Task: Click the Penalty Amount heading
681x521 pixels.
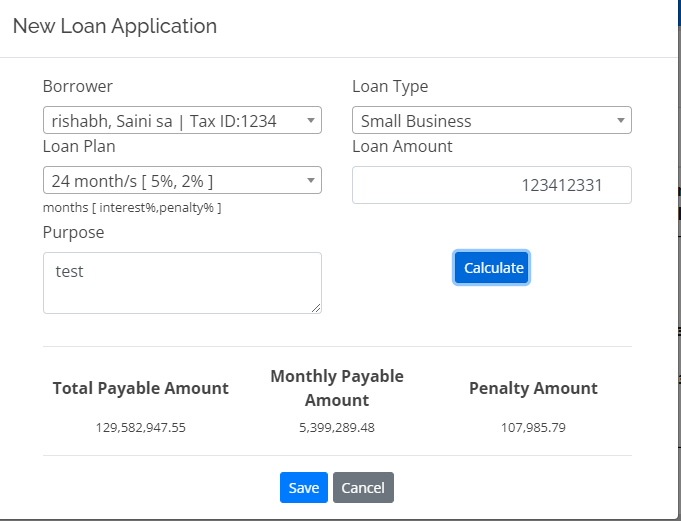Action: (533, 388)
